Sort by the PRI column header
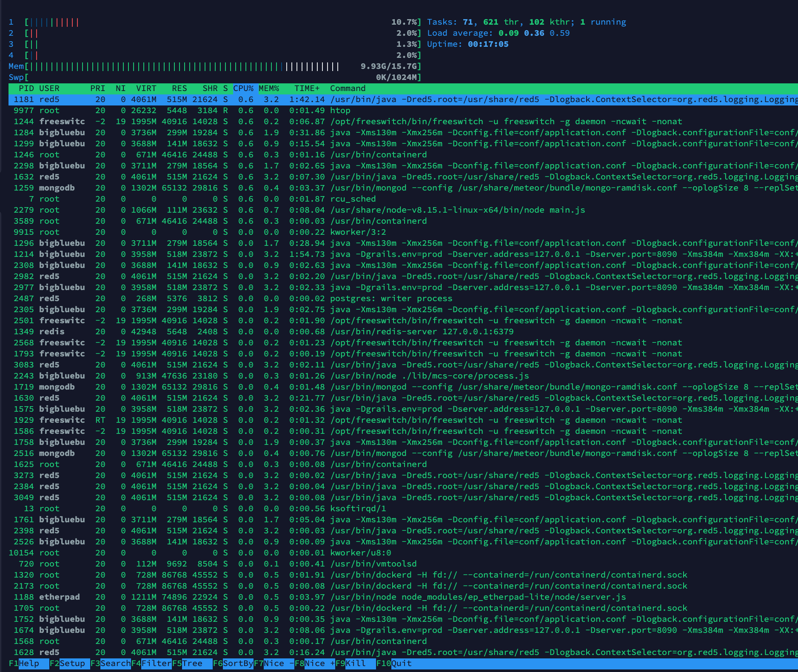 [x=98, y=88]
